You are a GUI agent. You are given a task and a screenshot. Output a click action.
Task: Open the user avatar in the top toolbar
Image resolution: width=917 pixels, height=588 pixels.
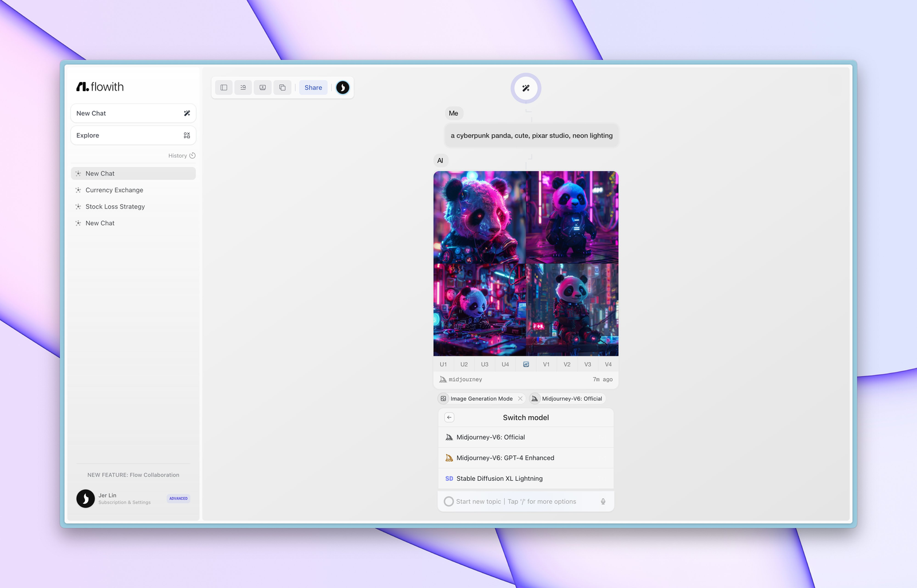(343, 88)
